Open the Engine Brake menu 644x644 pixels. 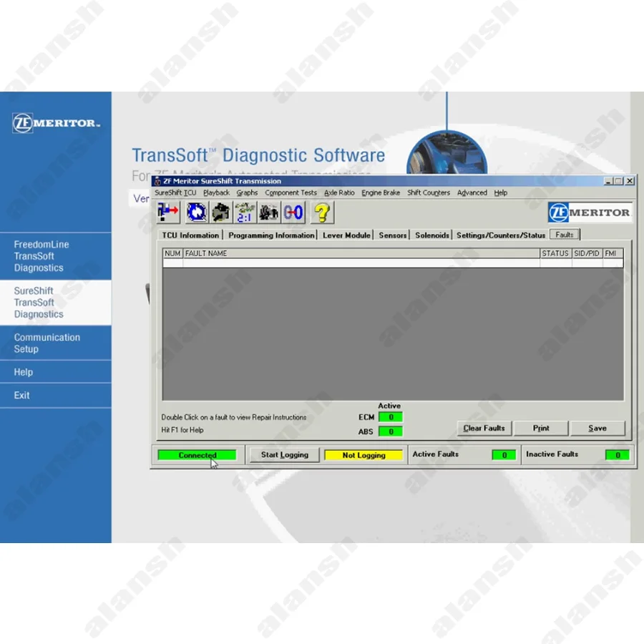pyautogui.click(x=381, y=192)
